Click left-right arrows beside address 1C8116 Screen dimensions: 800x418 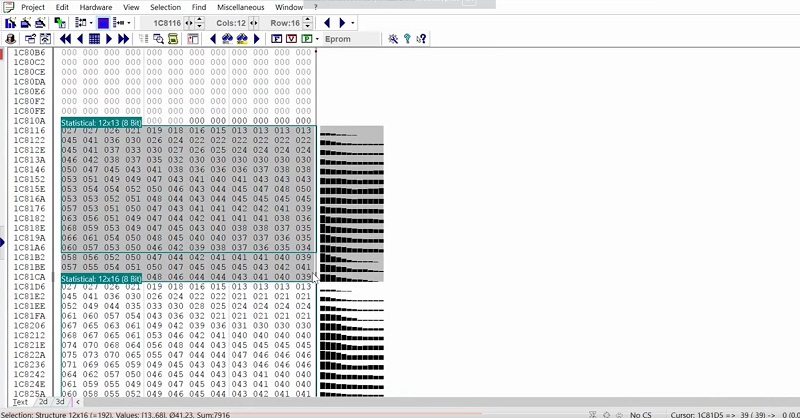189,23
